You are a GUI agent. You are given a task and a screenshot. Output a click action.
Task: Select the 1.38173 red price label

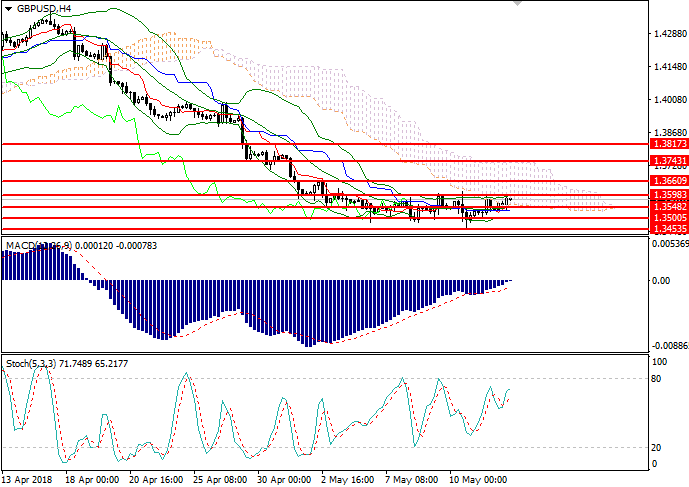(665, 144)
